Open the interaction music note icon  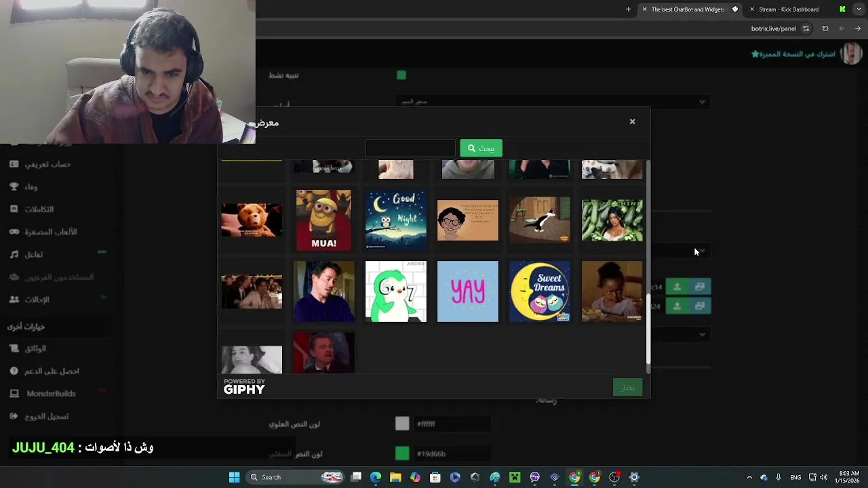[x=14, y=254]
